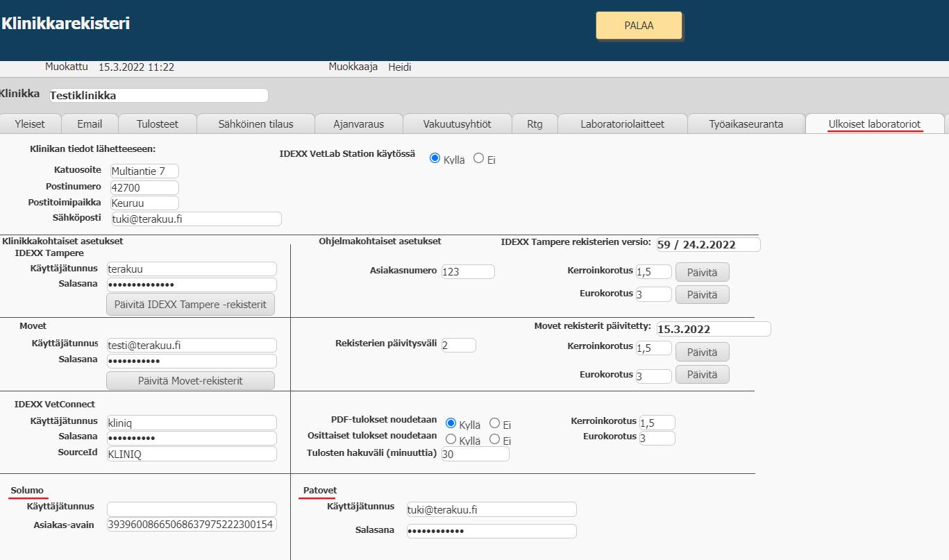Click the Katuosoite field
The width and height of the screenshot is (949, 560).
coord(144,171)
